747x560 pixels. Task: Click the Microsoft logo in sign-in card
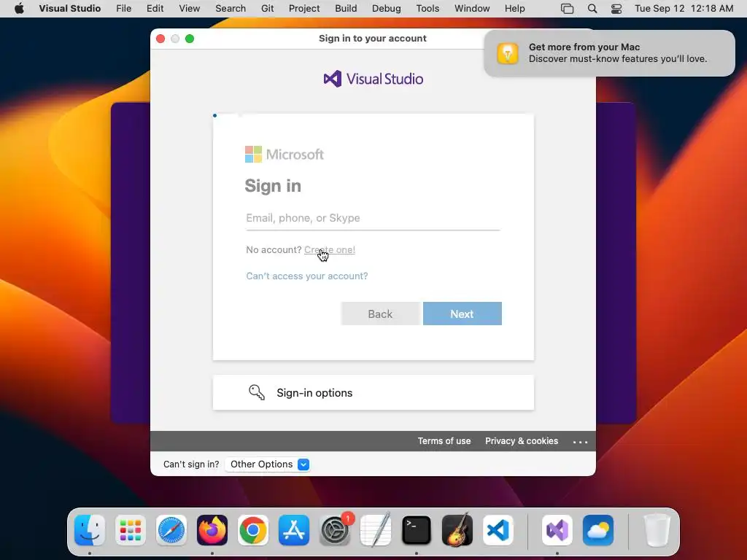coord(285,155)
